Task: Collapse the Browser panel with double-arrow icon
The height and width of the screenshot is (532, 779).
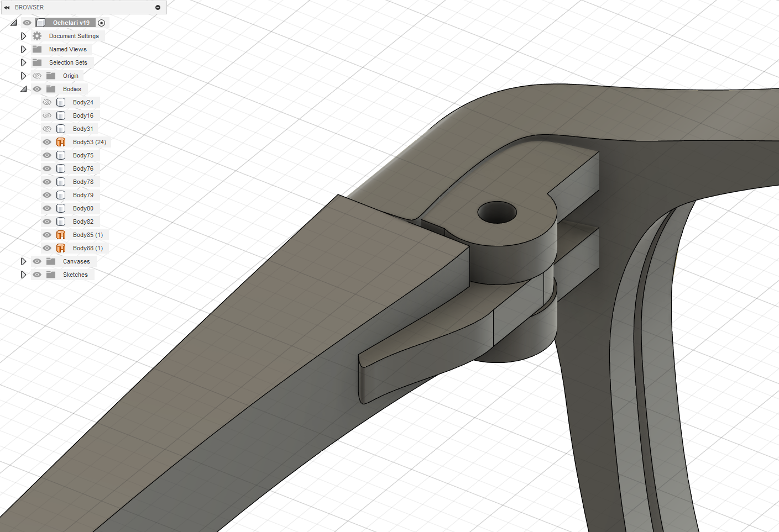Action: (7, 7)
